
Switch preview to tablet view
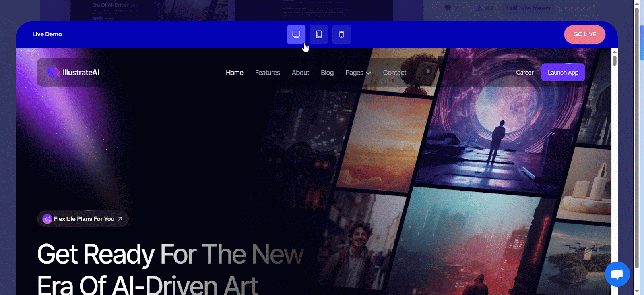(319, 34)
